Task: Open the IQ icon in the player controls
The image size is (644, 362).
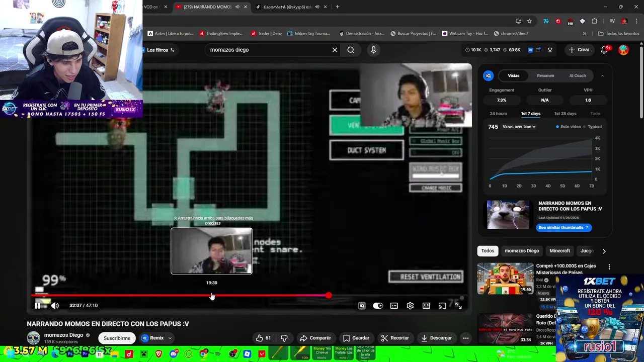Action: point(362,306)
